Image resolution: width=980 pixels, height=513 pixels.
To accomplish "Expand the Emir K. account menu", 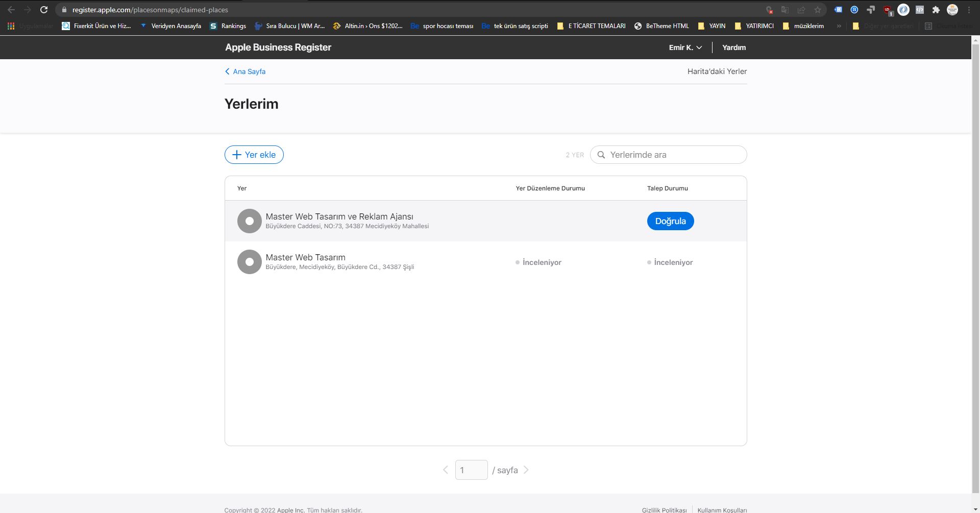I will pos(685,47).
